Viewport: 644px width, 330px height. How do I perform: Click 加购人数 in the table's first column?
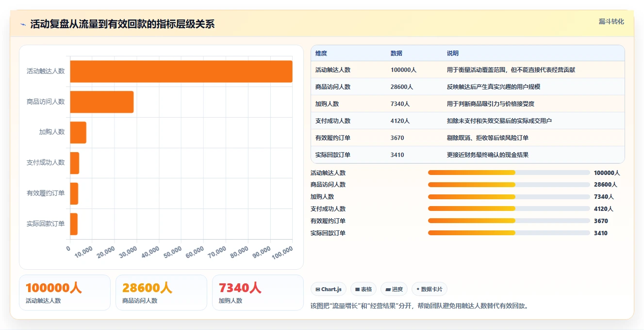click(327, 104)
